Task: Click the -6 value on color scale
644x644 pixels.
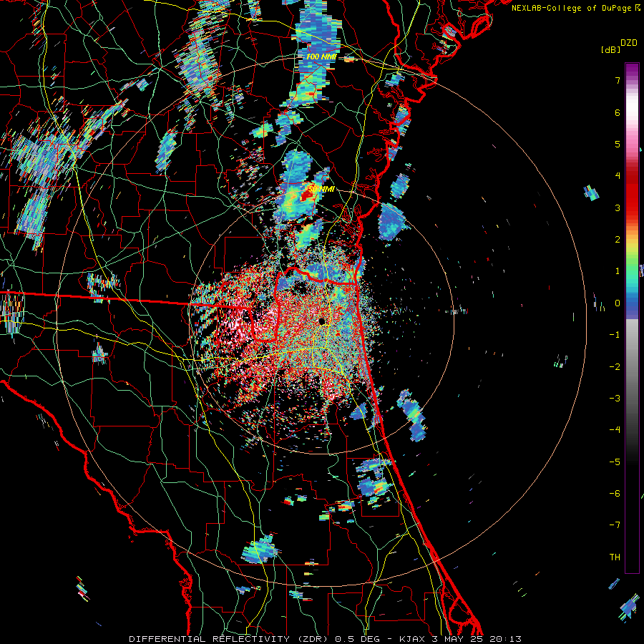Action: point(615,493)
